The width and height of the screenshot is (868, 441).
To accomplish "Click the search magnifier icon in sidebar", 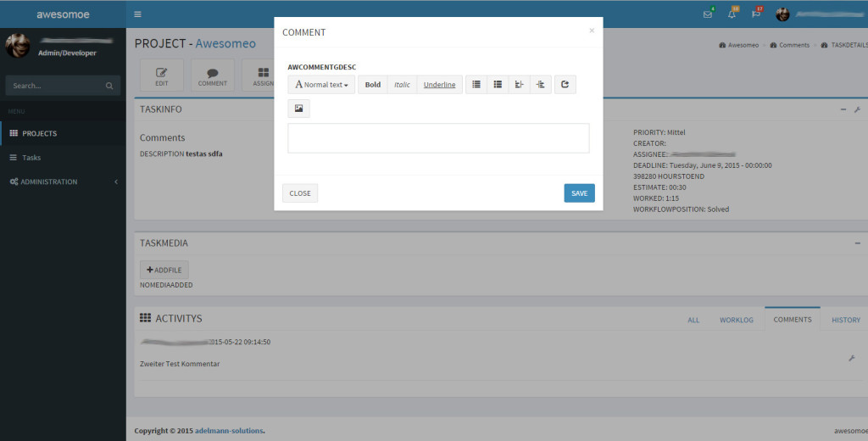I will 109,86.
